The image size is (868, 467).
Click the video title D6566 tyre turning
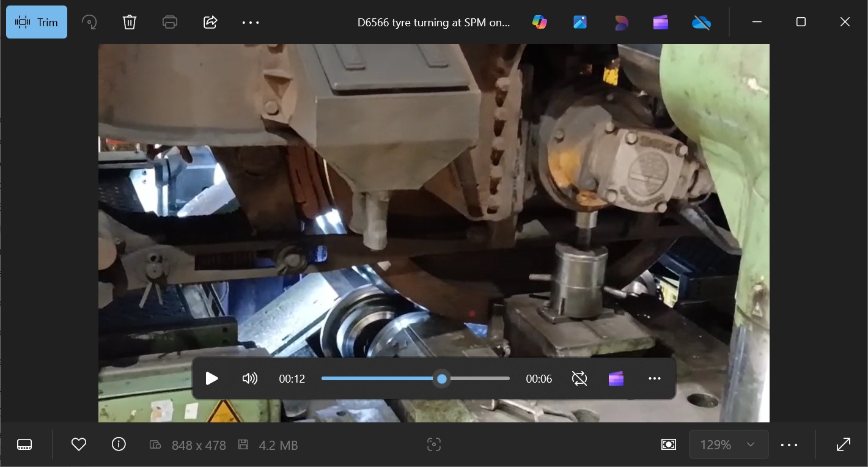click(433, 23)
